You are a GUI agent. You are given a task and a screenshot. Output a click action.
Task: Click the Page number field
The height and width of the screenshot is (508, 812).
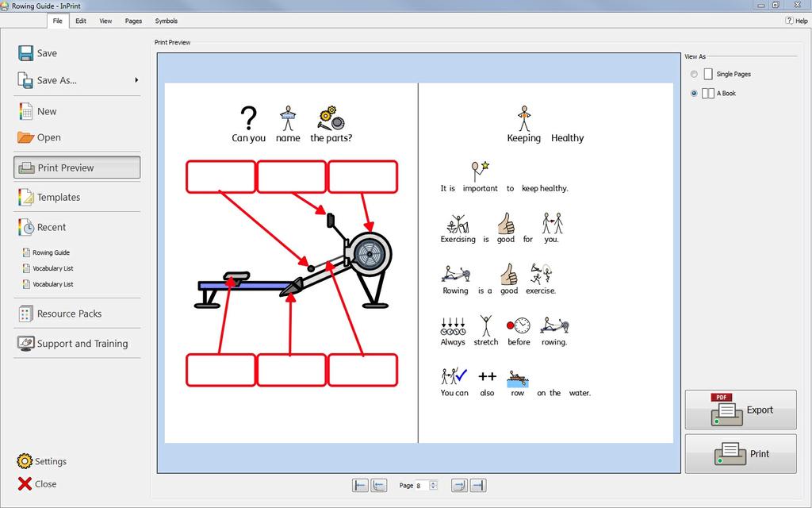pyautogui.click(x=422, y=485)
